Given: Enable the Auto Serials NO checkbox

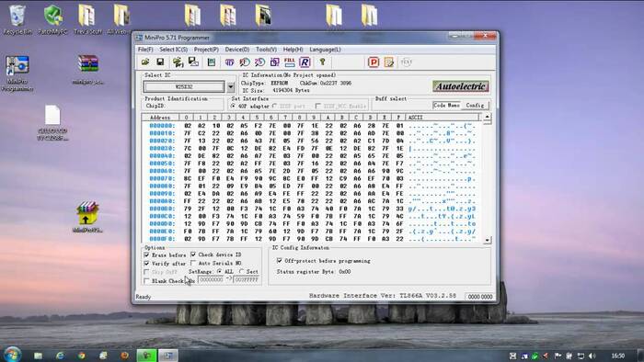Looking at the screenshot, I should (x=193, y=263).
